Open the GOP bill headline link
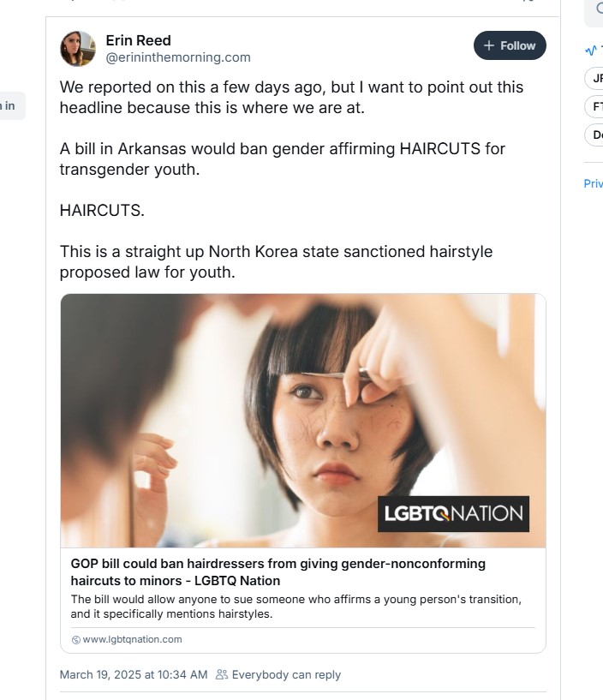Screen dimensions: 603x700 (278, 571)
